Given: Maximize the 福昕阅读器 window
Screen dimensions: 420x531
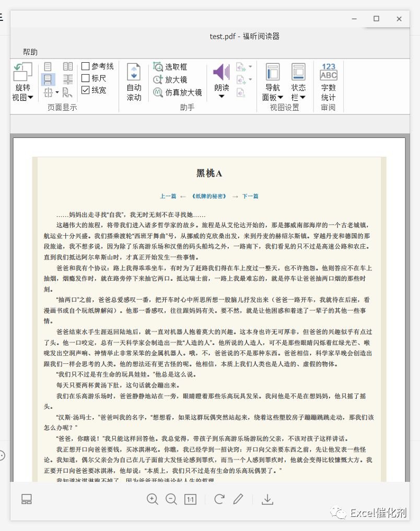Looking at the screenshot, I should tap(376, 19).
